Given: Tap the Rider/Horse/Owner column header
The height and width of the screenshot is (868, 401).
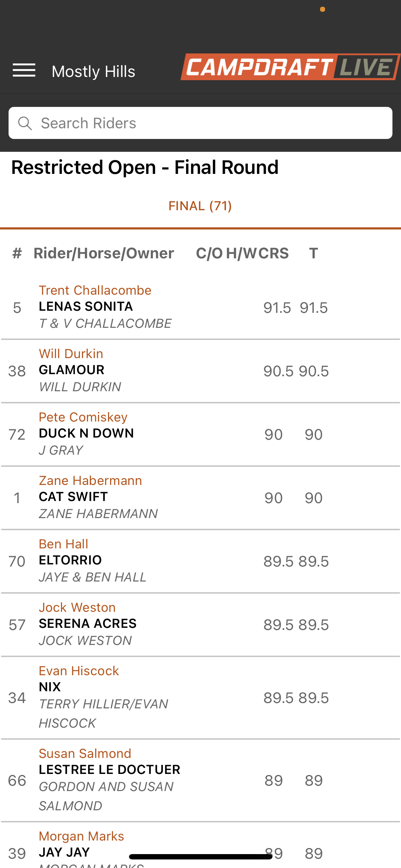Looking at the screenshot, I should (x=104, y=253).
